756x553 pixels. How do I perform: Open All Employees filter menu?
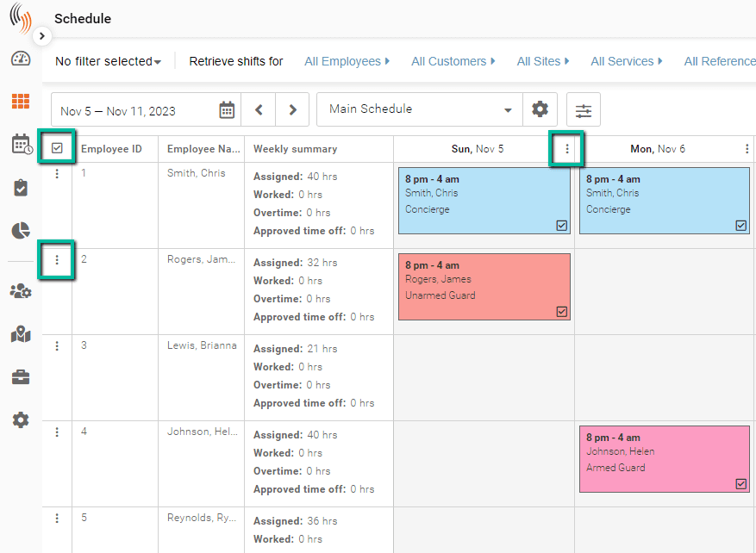coord(347,60)
